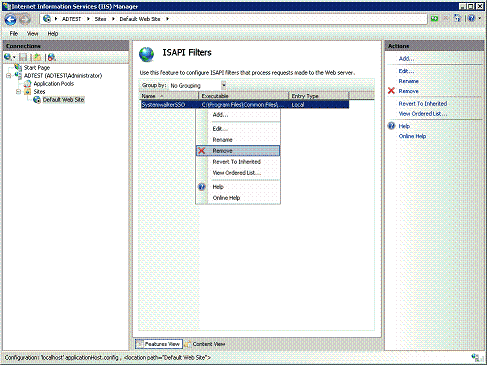Collapse the Sites tree node
487x365 pixels.
(x=18, y=92)
